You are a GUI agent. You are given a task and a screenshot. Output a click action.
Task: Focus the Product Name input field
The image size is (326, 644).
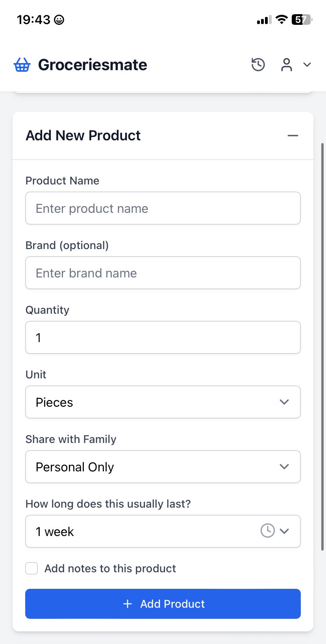[163, 208]
